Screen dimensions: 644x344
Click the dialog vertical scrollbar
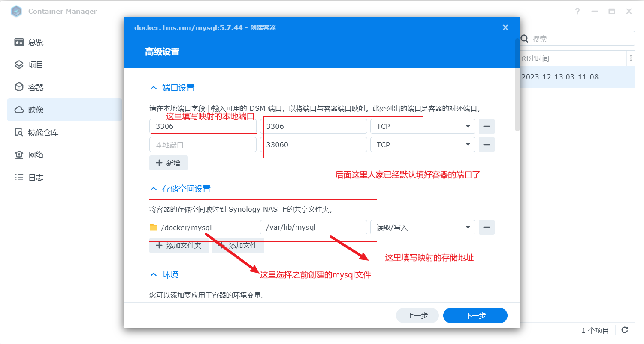517,85
